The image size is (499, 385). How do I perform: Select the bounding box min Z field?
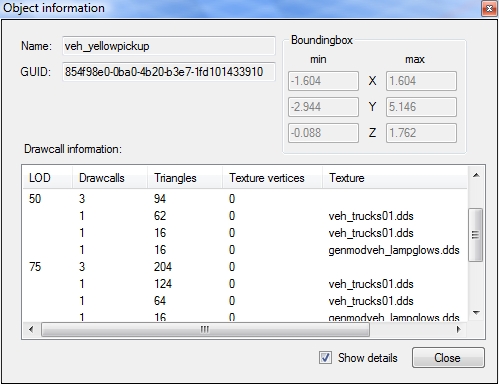point(323,133)
